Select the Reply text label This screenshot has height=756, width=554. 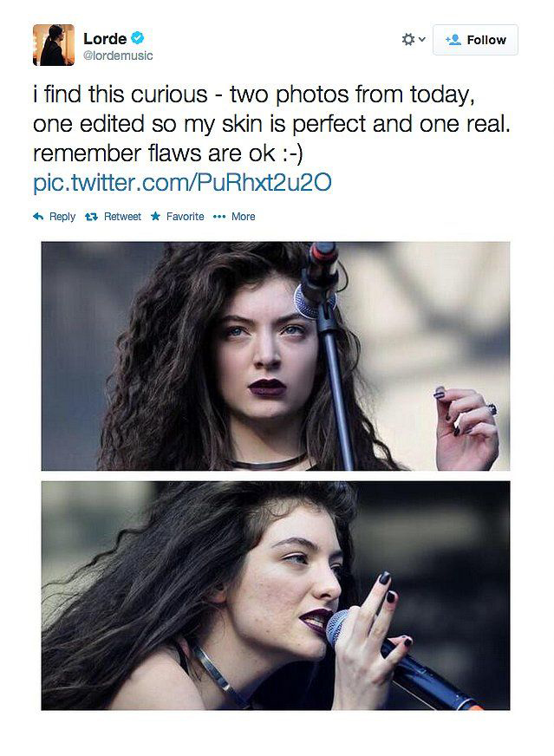click(x=62, y=217)
